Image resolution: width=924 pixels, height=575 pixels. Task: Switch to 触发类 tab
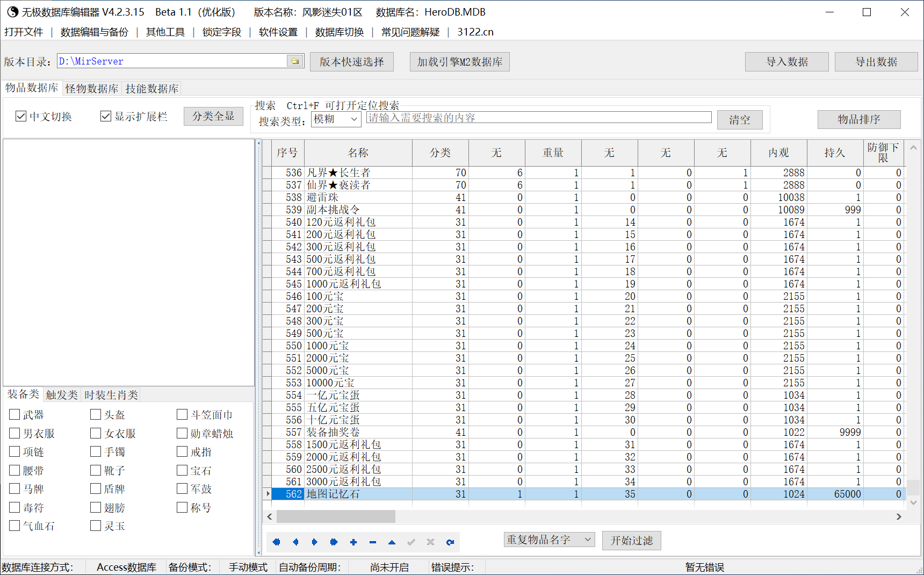pos(62,395)
